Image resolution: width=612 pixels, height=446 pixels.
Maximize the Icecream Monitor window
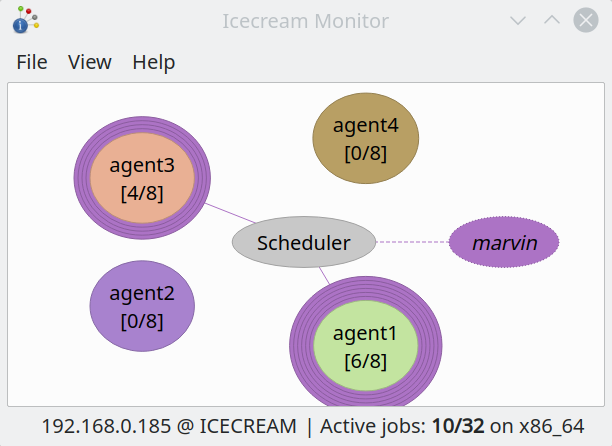[552, 20]
